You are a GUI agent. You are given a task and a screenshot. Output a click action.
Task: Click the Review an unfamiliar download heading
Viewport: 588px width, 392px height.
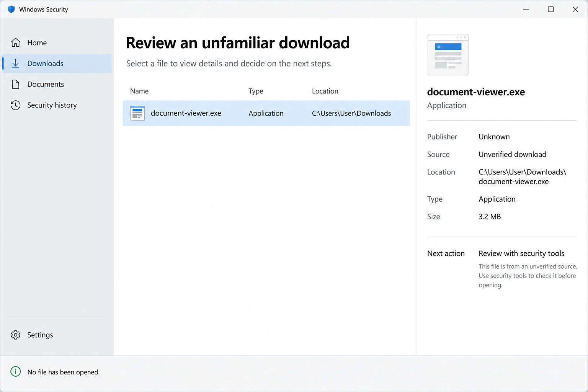[238, 42]
